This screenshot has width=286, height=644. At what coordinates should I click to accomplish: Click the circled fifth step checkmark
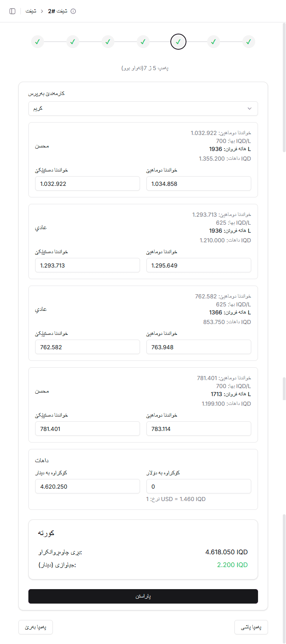click(178, 42)
